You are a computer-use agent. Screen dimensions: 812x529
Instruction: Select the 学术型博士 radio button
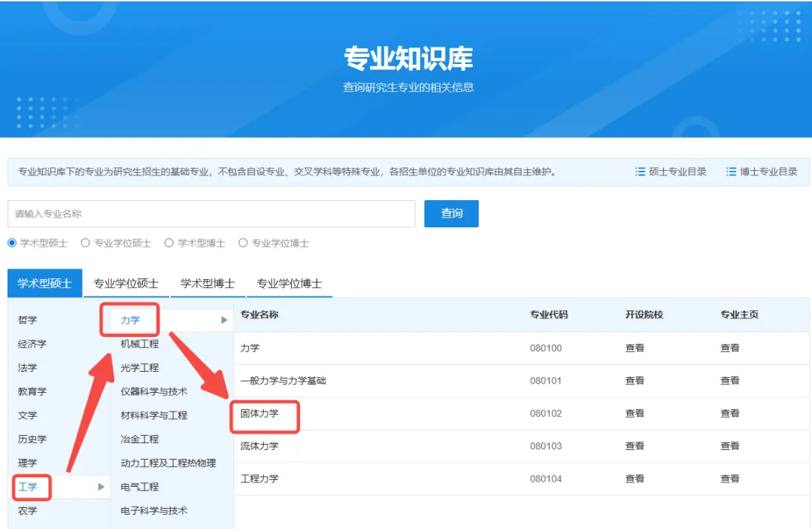tap(169, 243)
